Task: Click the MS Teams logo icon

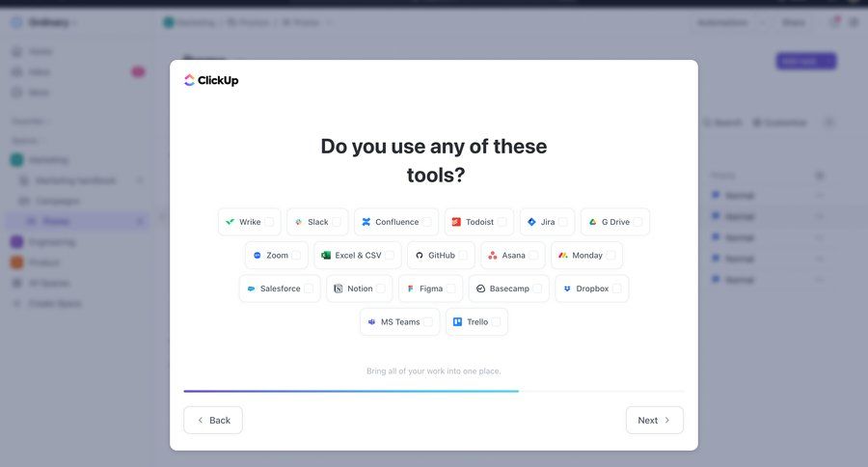Action: 371,322
